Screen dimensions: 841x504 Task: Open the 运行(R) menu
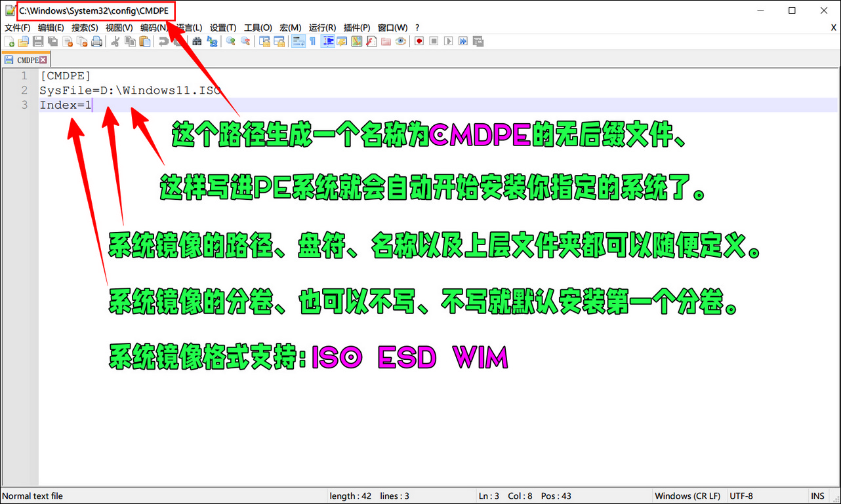pyautogui.click(x=322, y=28)
